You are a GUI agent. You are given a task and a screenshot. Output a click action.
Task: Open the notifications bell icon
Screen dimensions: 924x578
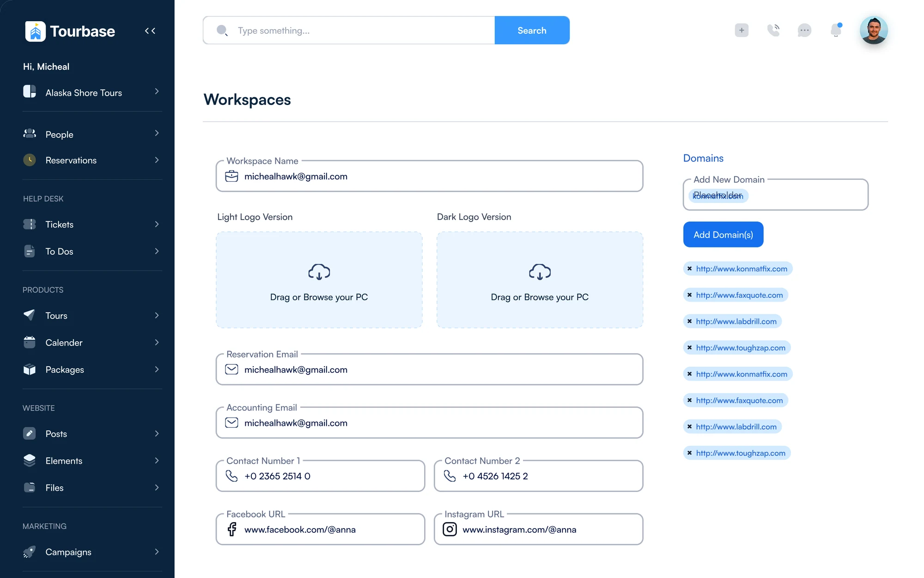pyautogui.click(x=836, y=30)
